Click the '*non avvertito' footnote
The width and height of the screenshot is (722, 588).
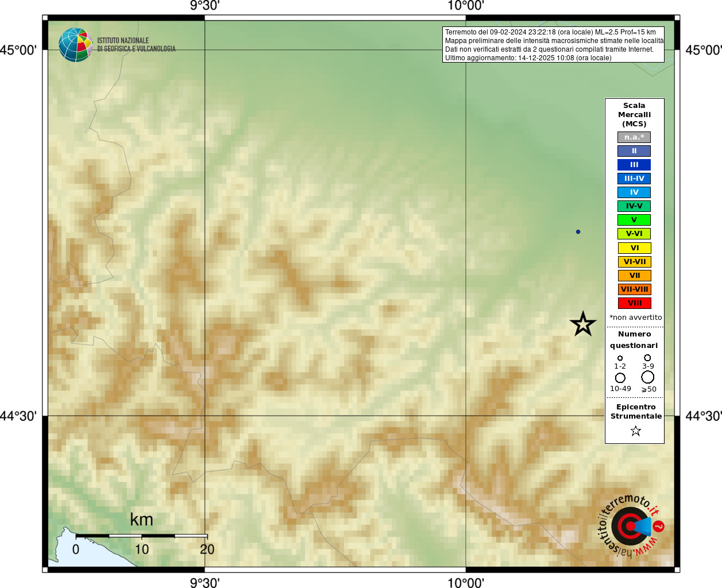point(635,318)
